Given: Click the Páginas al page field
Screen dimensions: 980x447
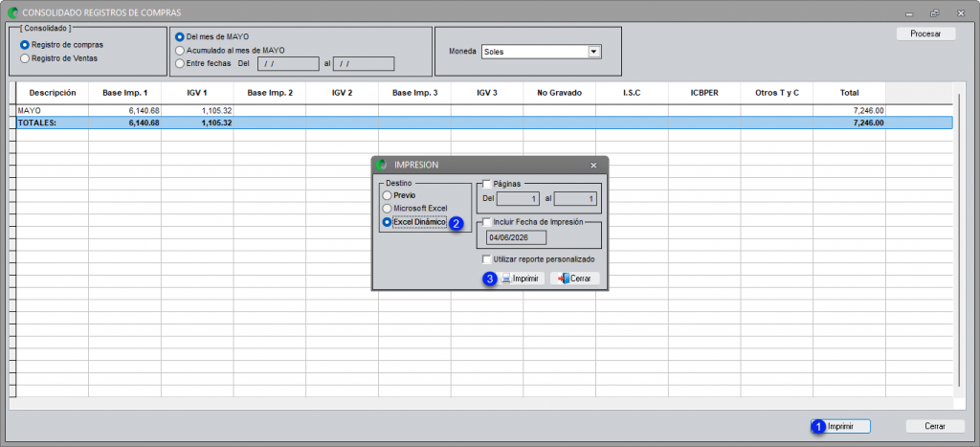Looking at the screenshot, I should [575, 199].
